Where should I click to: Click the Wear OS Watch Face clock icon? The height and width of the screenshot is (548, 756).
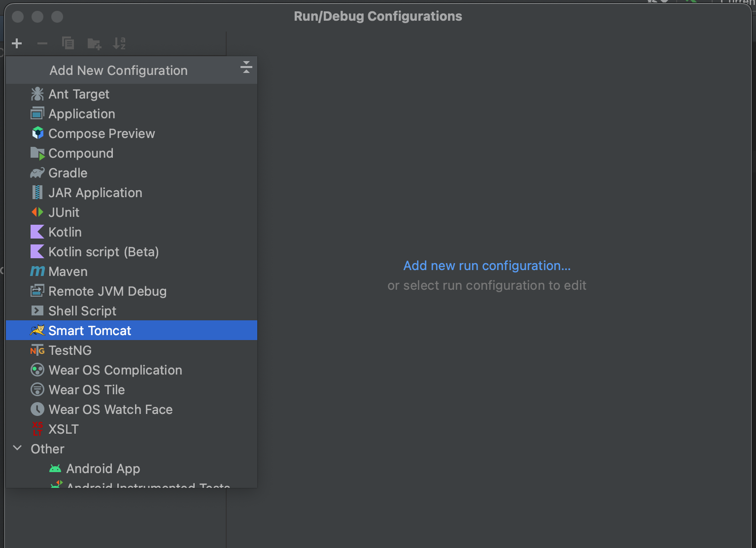[37, 409]
